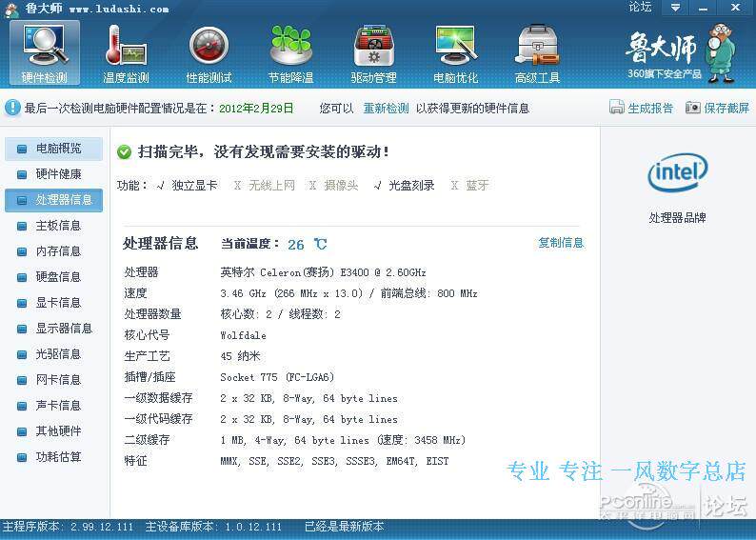Click the 生成报告 generate report link
This screenshot has height=540, width=756.
[x=650, y=108]
